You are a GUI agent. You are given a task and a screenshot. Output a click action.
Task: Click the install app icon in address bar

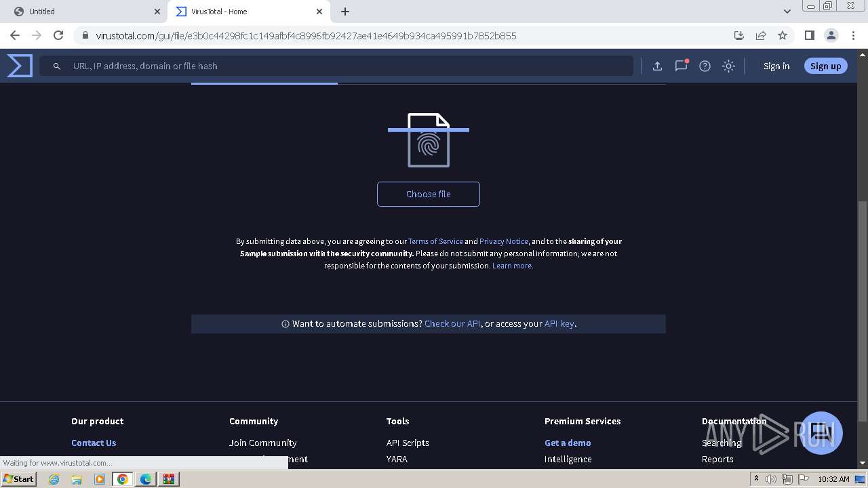tap(739, 35)
